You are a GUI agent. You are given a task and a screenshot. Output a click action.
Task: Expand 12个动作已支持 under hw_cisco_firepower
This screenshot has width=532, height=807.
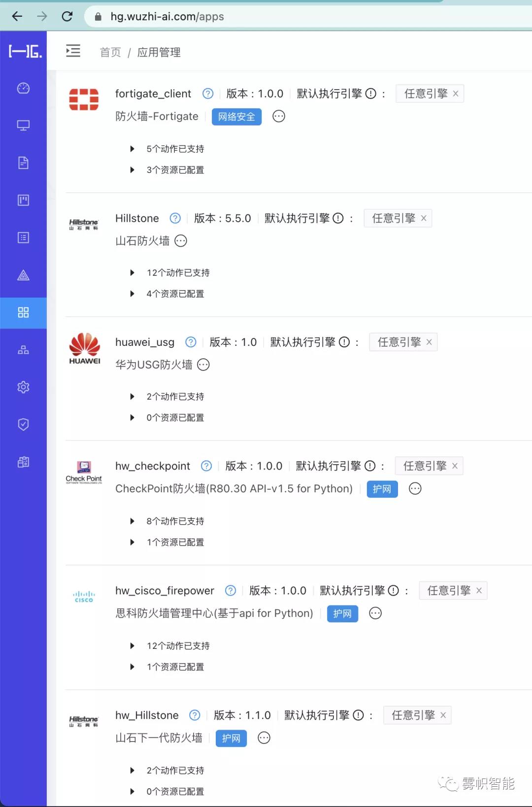pos(132,646)
